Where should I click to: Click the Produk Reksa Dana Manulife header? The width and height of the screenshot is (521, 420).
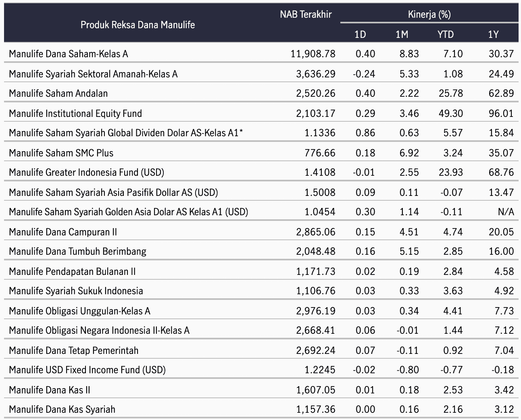click(138, 25)
